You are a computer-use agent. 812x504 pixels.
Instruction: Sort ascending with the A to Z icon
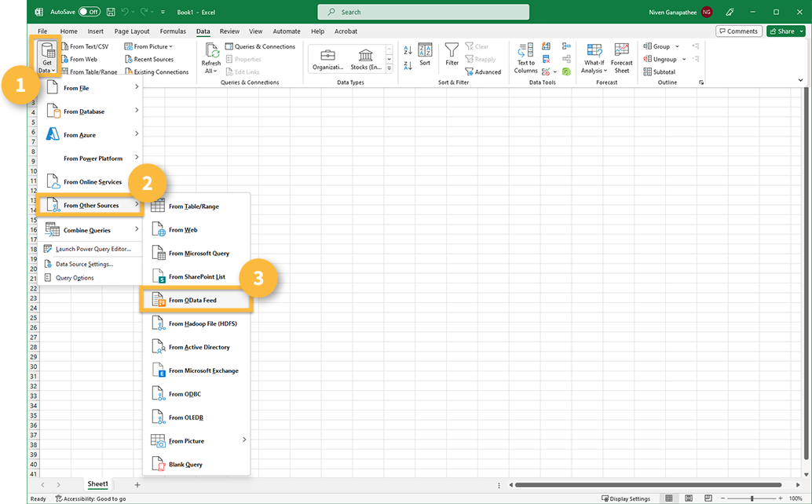[x=408, y=49]
